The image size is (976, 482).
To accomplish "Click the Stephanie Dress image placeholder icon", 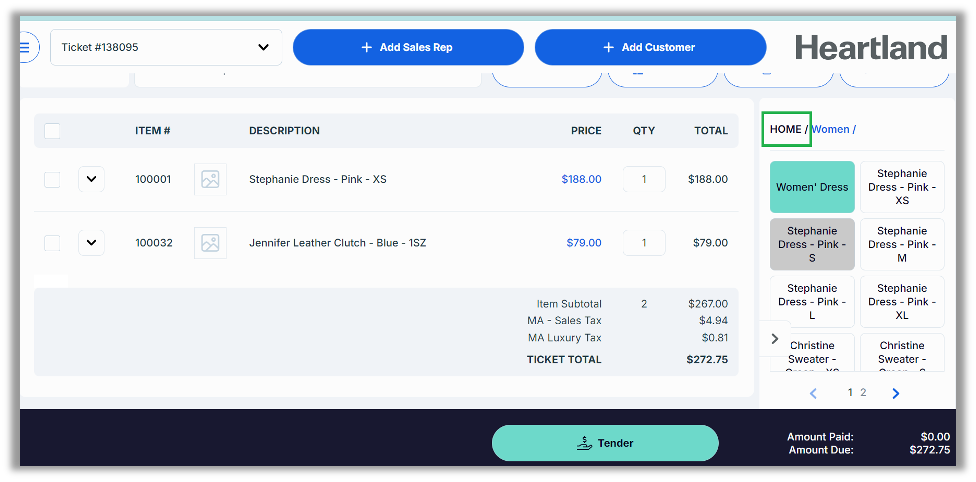I will coord(210,180).
